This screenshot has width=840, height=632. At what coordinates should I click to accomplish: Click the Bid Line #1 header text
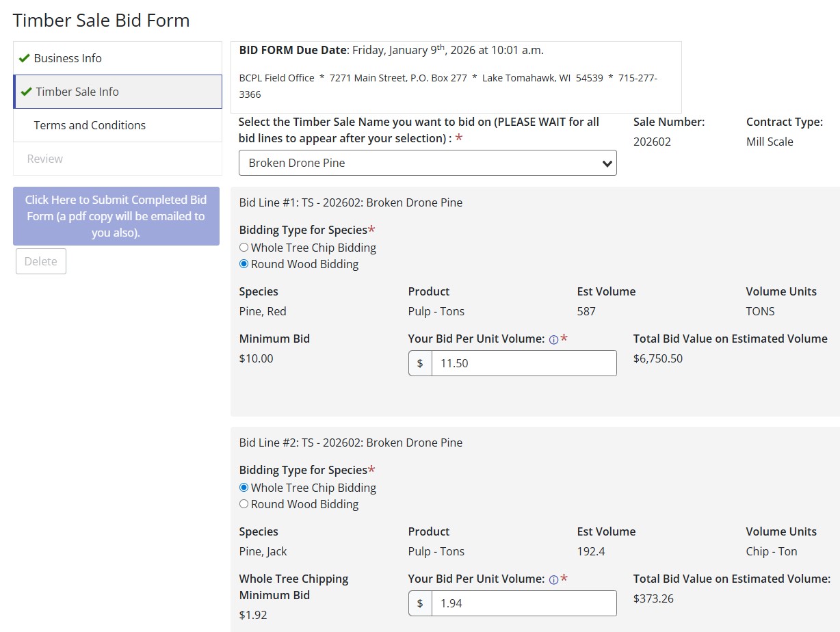pos(351,202)
